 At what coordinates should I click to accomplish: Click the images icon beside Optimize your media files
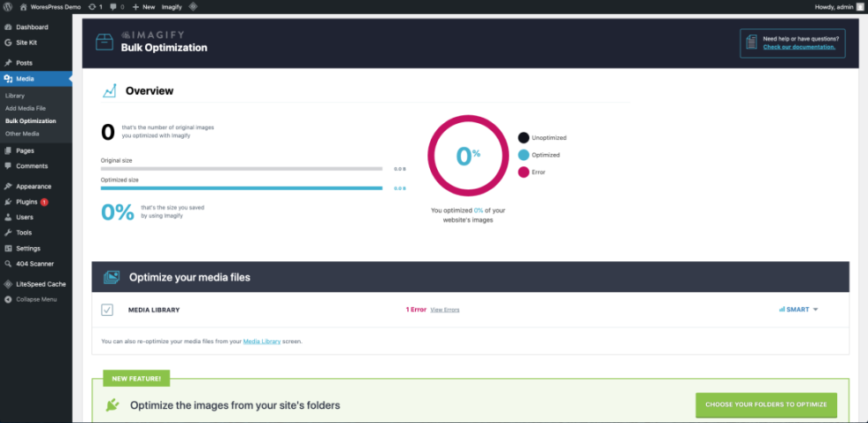(112, 277)
